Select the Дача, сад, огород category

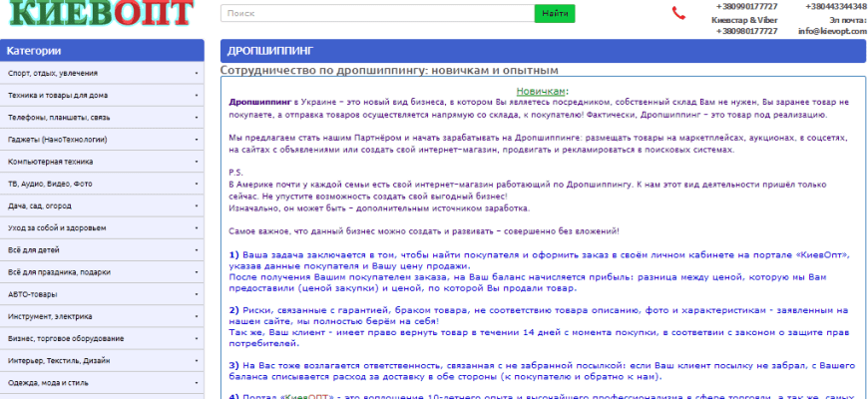pyautogui.click(x=102, y=205)
